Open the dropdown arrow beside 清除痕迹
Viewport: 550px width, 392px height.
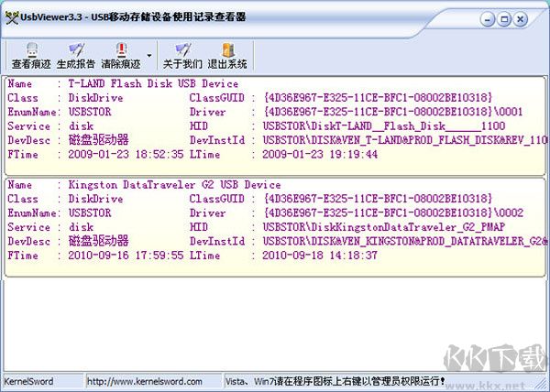coord(149,56)
